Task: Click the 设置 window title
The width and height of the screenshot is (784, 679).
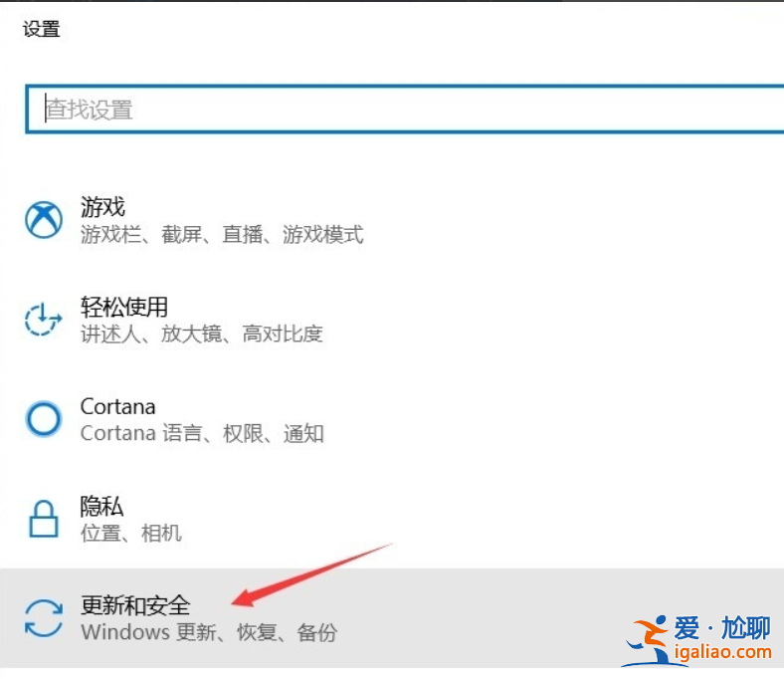Action: 41,29
